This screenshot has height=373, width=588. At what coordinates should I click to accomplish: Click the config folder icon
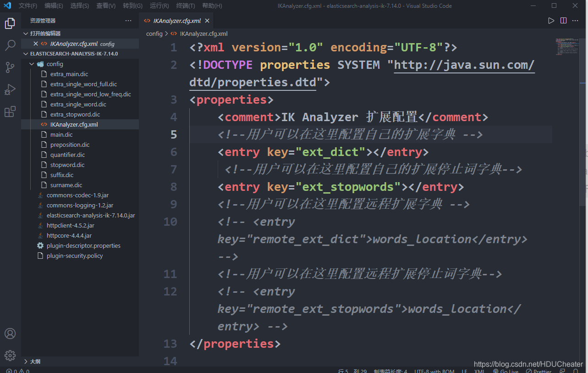click(40, 64)
